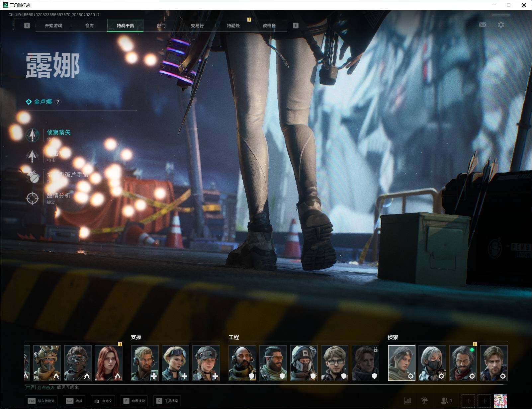Image resolution: width=532 pixels, height=409 pixels.
Task: Select the 破片手雷 grenade skill icon
Action: [x=32, y=177]
